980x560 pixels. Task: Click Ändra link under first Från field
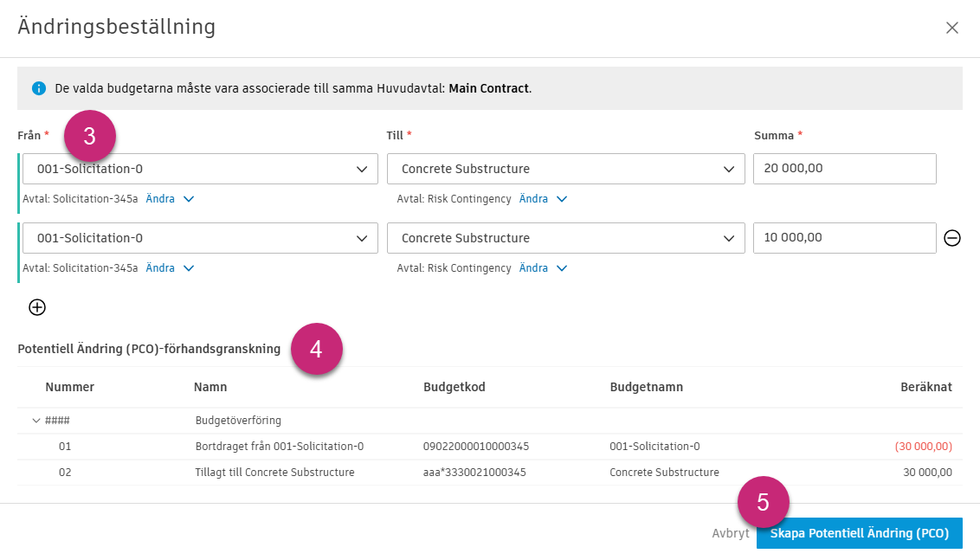[160, 198]
